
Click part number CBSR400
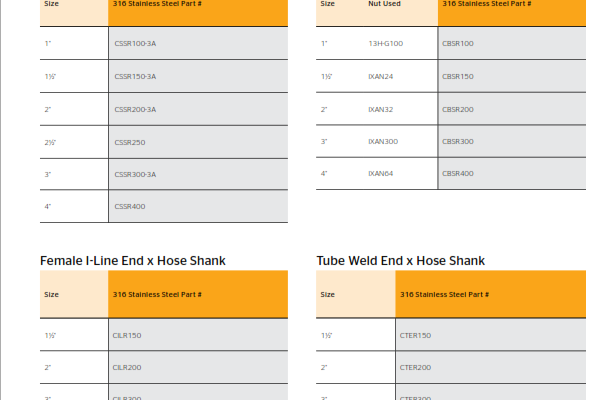click(x=458, y=174)
